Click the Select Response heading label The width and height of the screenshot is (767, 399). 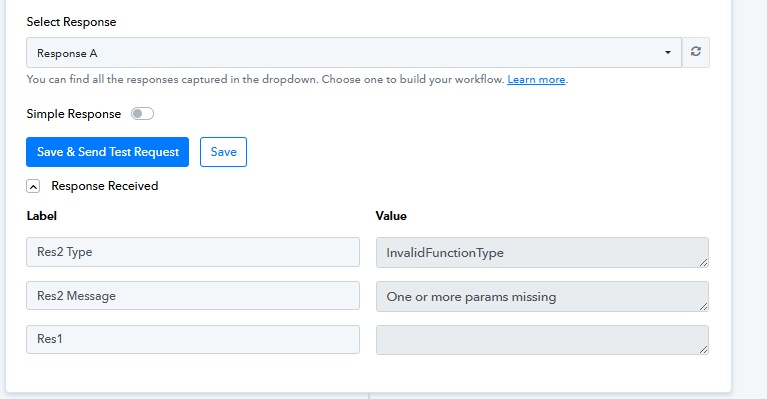tap(71, 22)
